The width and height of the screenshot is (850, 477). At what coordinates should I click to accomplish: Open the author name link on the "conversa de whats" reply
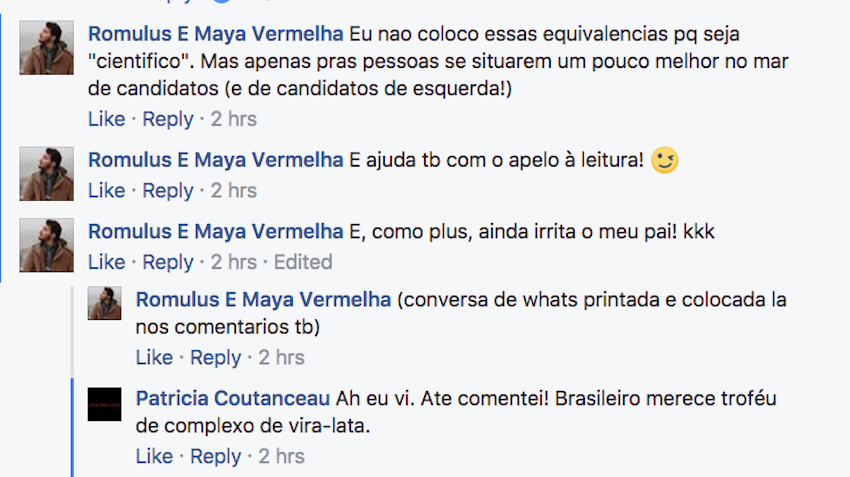263,299
